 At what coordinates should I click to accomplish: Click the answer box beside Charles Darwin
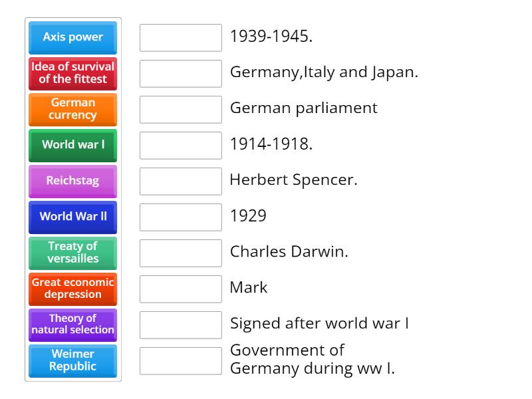point(180,252)
